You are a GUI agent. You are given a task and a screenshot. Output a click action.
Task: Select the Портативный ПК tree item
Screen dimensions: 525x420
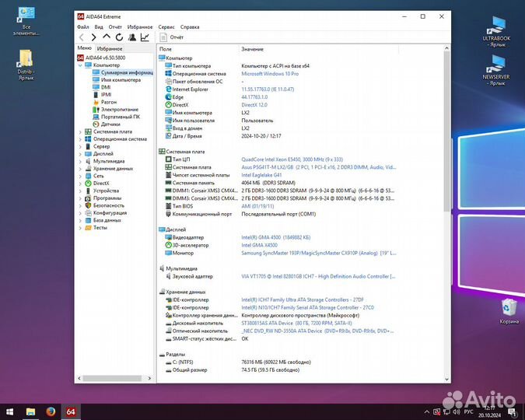(x=116, y=117)
